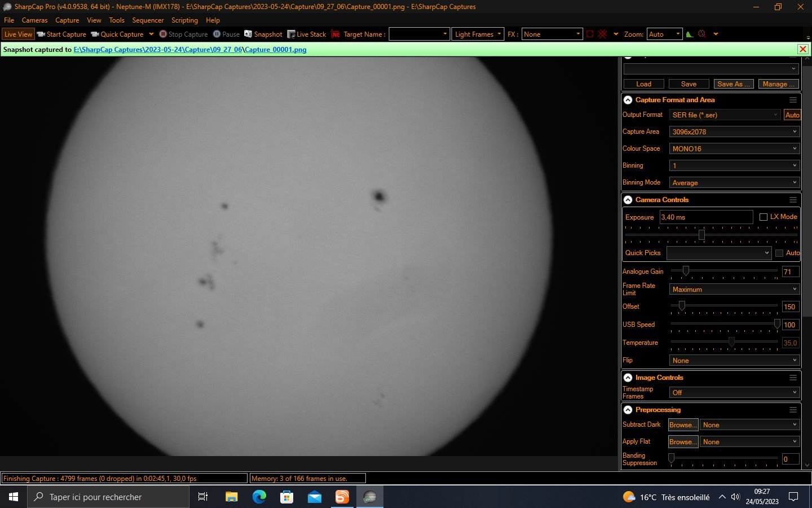
Task: Dismiss the green snapshot notification bar
Action: pos(803,50)
